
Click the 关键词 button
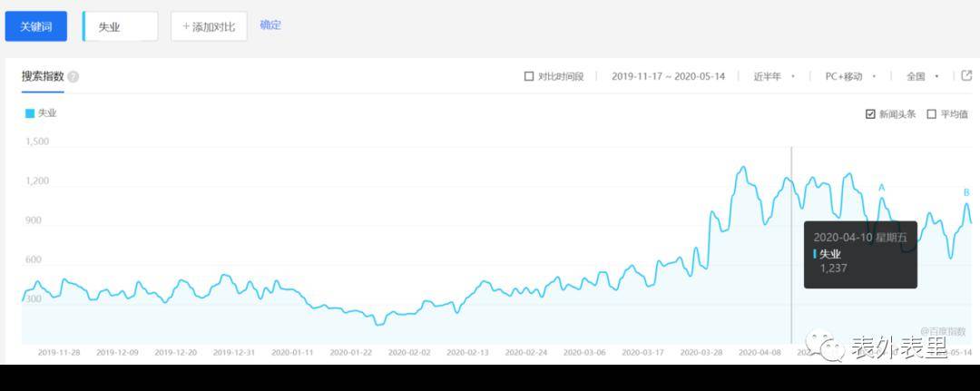click(36, 27)
